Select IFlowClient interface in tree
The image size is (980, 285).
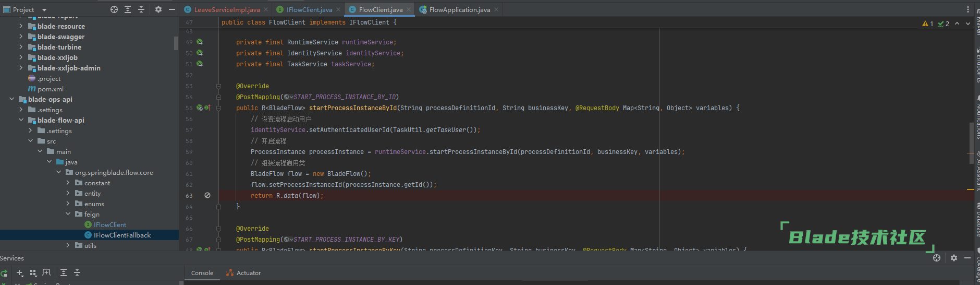(110, 224)
